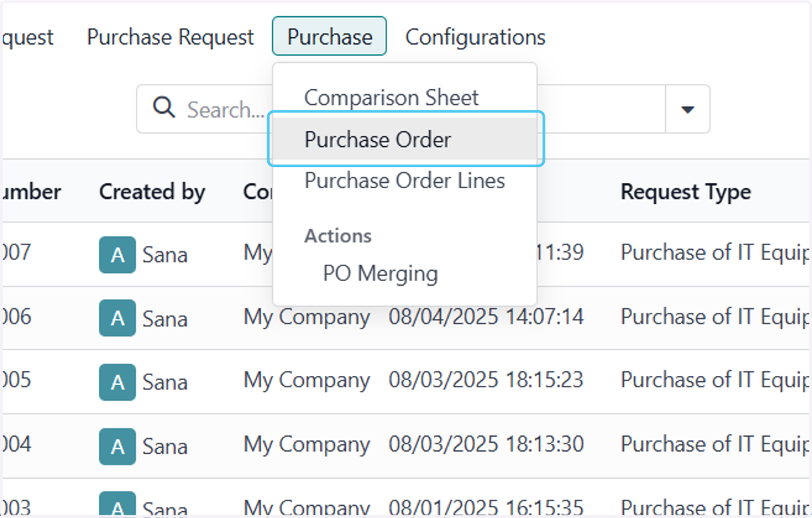Click My Company in 18:13:30 row
The image size is (812, 518).
click(307, 445)
